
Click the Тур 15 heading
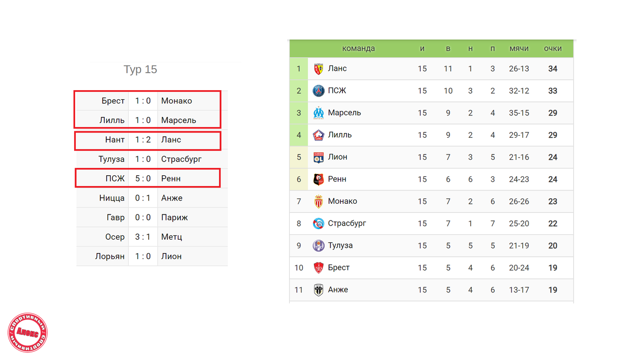point(140,70)
